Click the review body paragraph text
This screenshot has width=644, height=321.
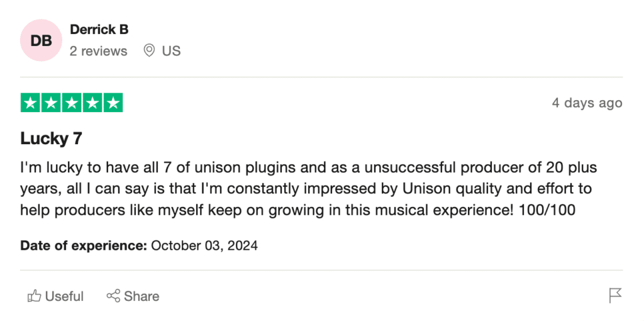(308, 189)
